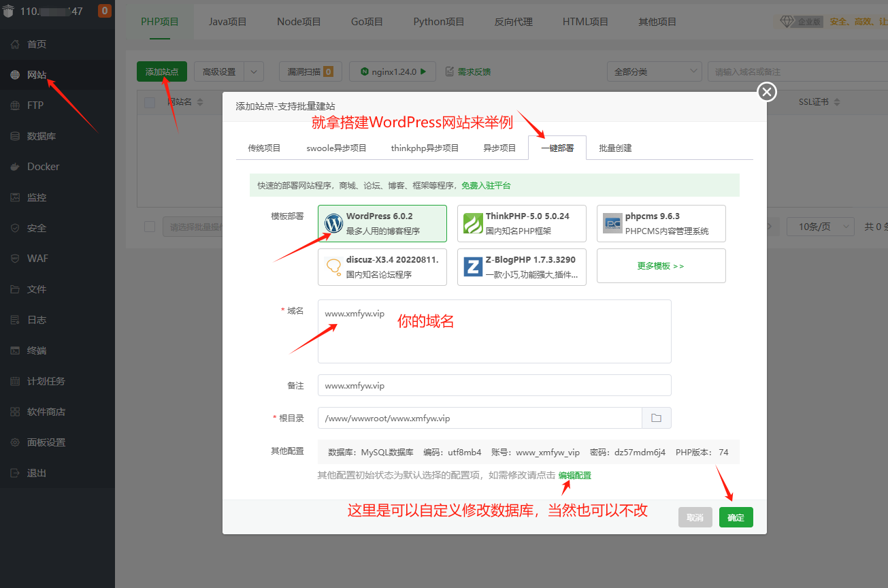
Task: Click the folder browse icon beside 根目录
Action: click(657, 418)
